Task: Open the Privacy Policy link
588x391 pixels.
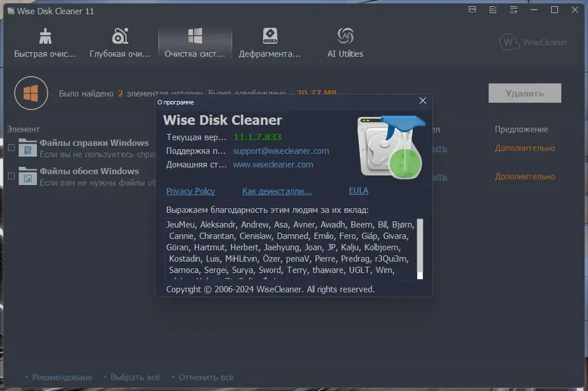Action: coord(191,191)
